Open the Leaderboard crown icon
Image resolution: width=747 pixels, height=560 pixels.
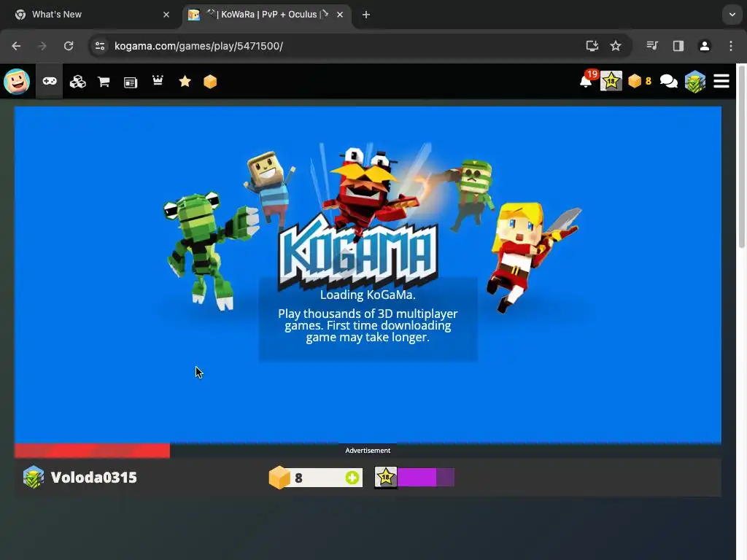(158, 80)
